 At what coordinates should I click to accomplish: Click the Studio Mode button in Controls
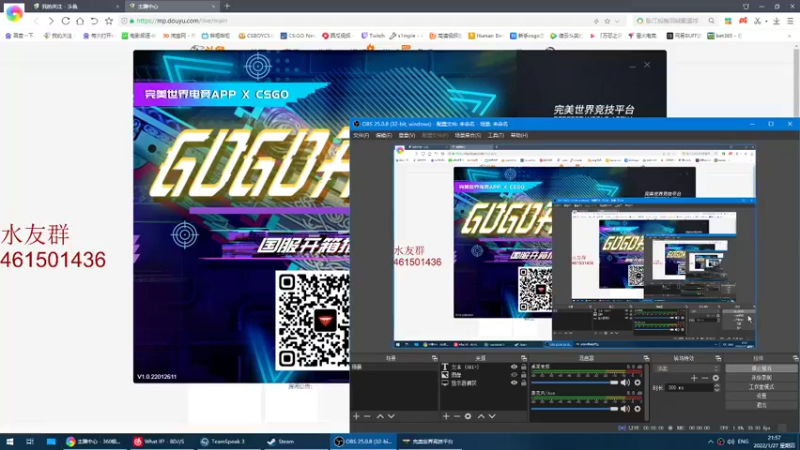pyautogui.click(x=761, y=387)
